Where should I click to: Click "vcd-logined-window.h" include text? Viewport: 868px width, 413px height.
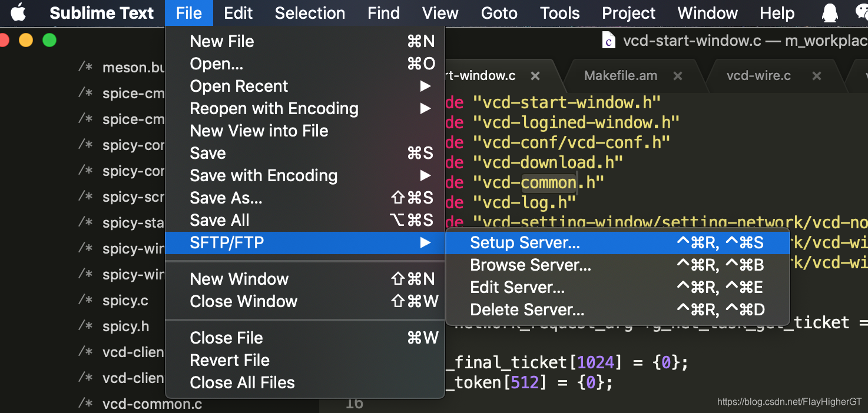click(576, 122)
